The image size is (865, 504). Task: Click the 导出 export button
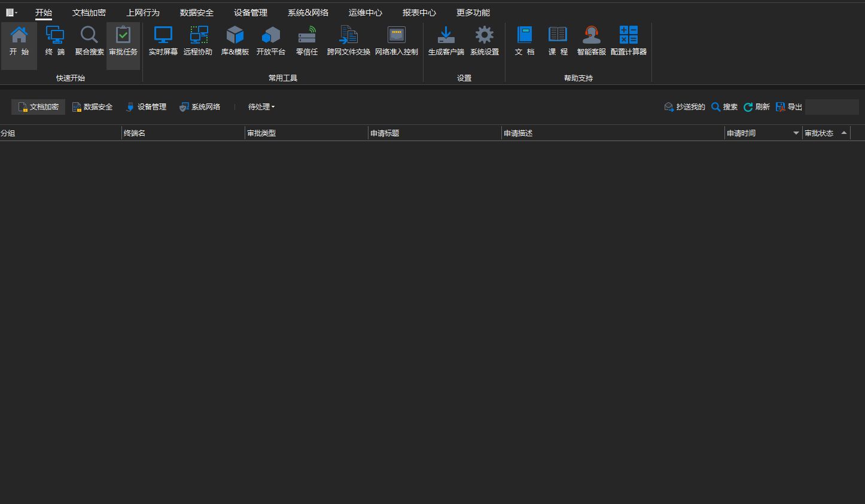789,107
